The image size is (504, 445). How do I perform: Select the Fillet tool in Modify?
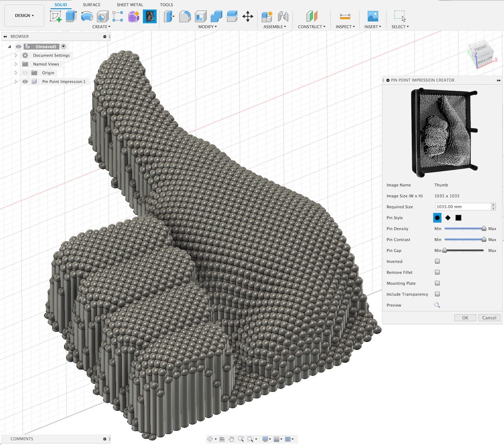point(185,16)
